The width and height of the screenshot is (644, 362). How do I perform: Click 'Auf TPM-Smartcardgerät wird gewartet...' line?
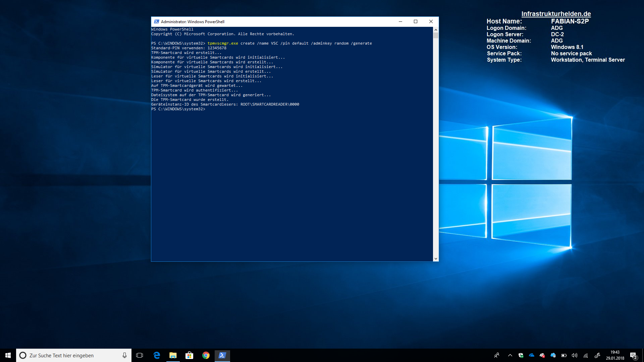tap(197, 85)
